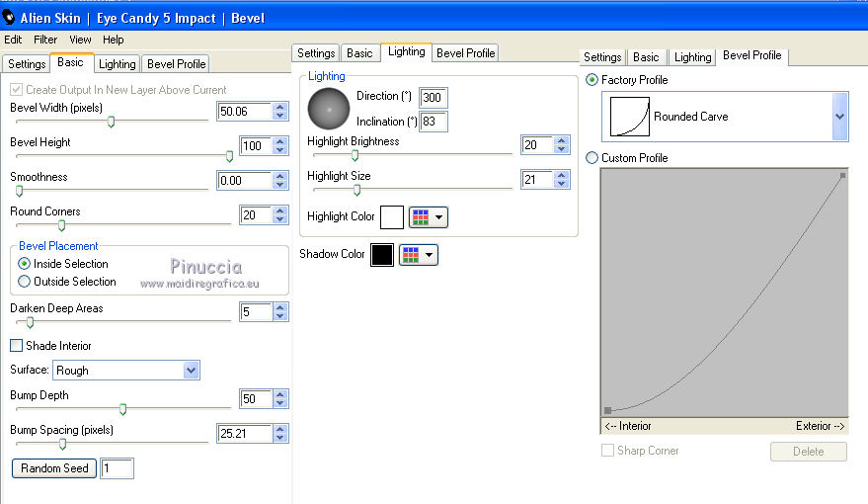Click the Bump Depth slider handle
This screenshot has height=504, width=868.
click(122, 409)
